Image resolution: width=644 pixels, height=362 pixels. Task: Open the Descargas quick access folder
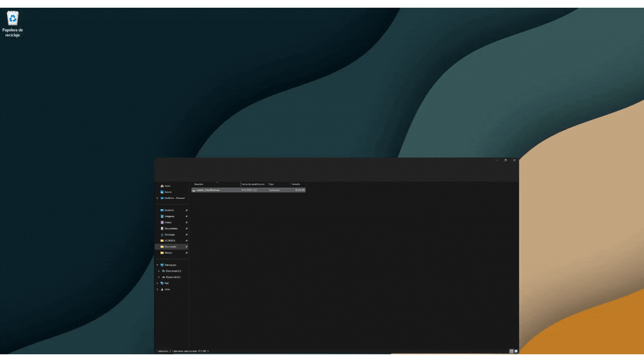[x=169, y=235]
